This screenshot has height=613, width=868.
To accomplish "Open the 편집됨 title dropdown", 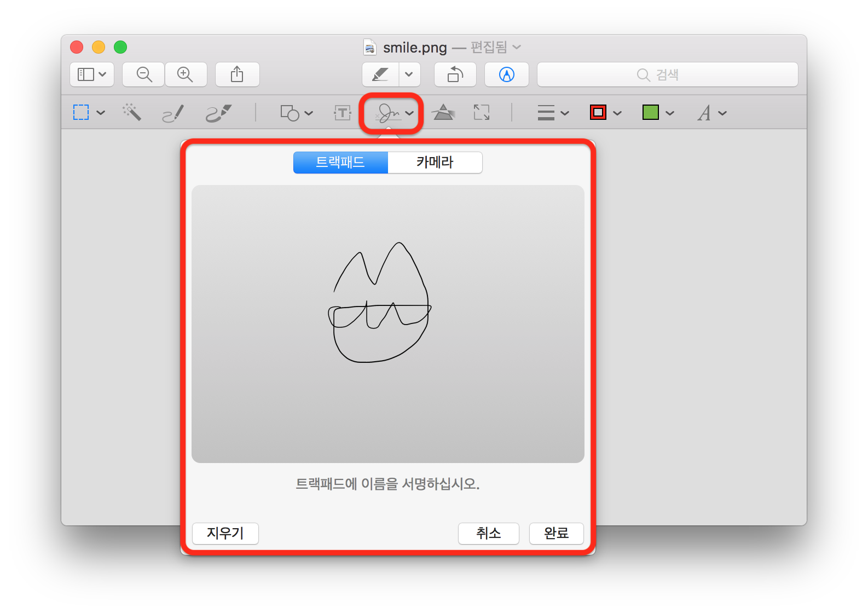I will [x=496, y=48].
